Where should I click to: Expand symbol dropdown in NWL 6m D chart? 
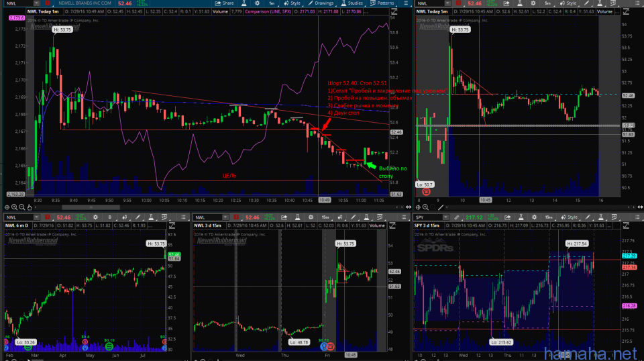pyautogui.click(x=36, y=217)
